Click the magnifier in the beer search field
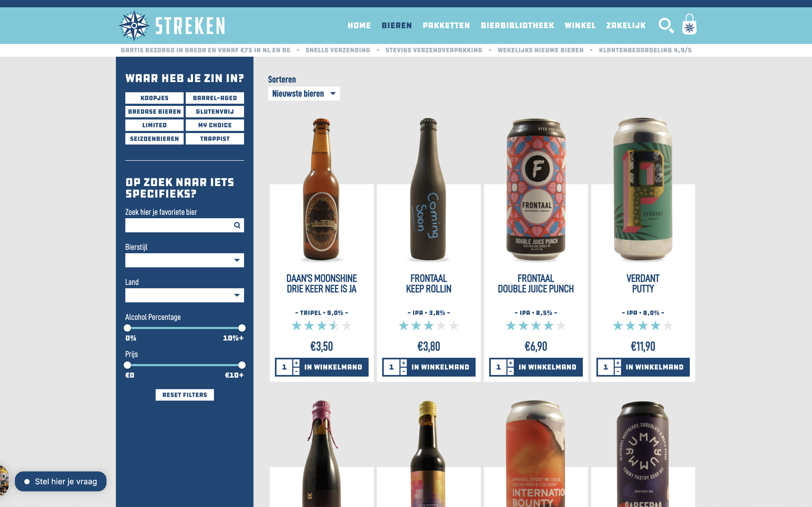The width and height of the screenshot is (812, 507). (237, 225)
